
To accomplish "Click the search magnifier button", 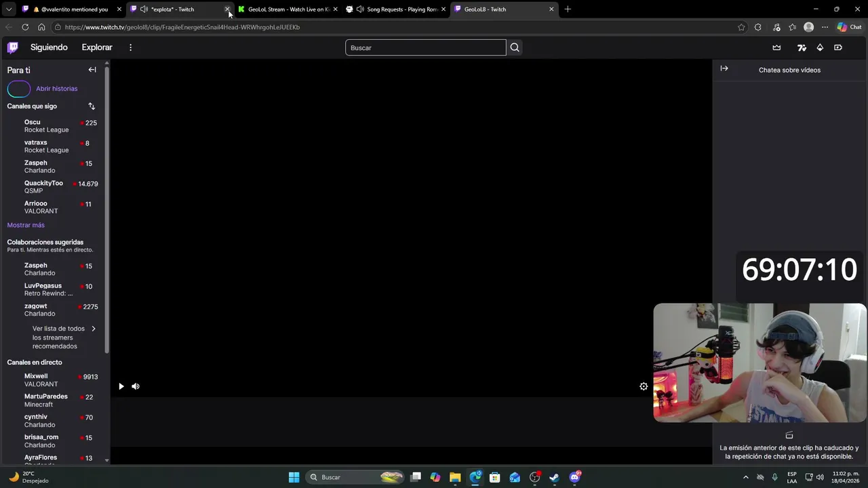I will (x=515, y=47).
